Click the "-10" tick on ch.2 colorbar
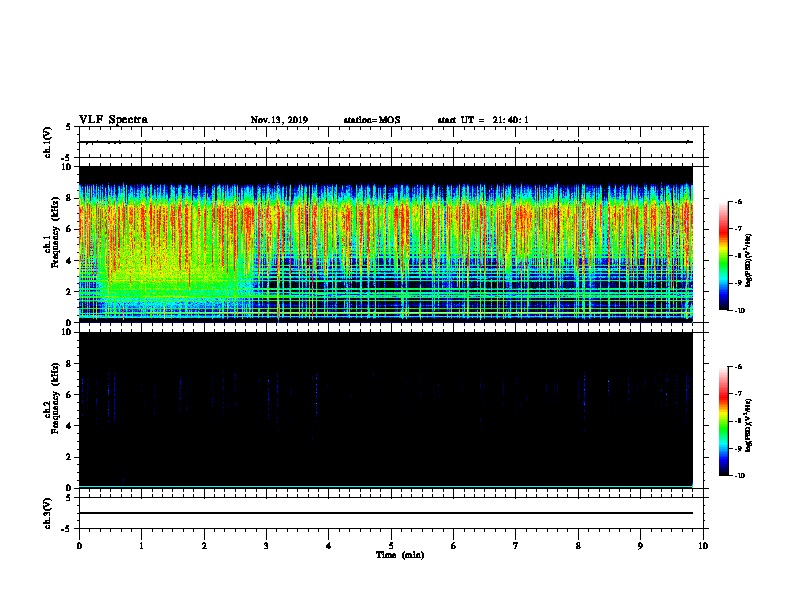The image size is (792, 612). (x=739, y=476)
